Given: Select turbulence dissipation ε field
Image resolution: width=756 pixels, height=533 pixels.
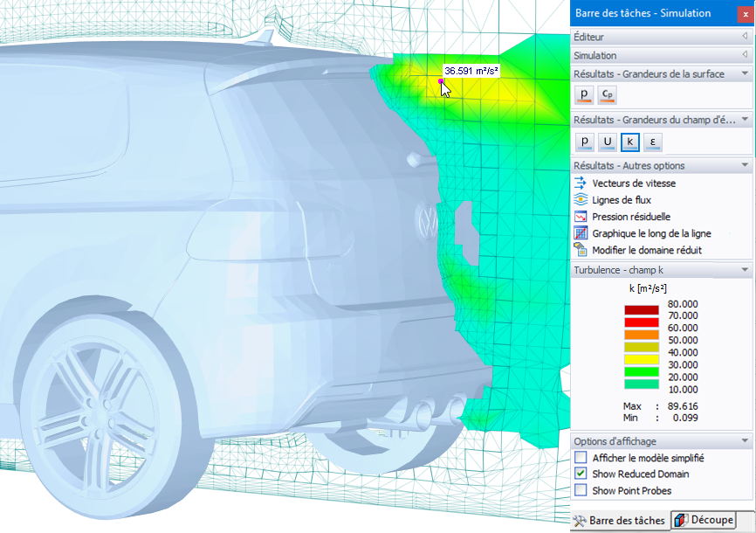Looking at the screenshot, I should [653, 142].
